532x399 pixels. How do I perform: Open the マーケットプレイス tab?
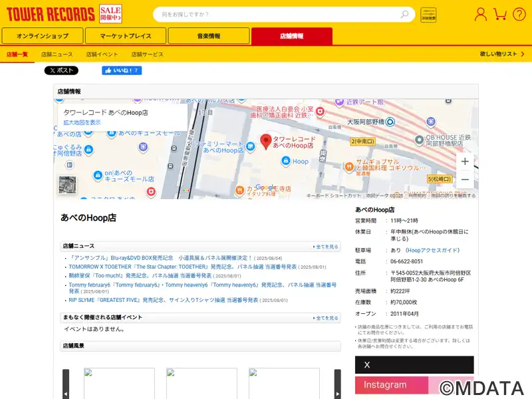(126, 36)
